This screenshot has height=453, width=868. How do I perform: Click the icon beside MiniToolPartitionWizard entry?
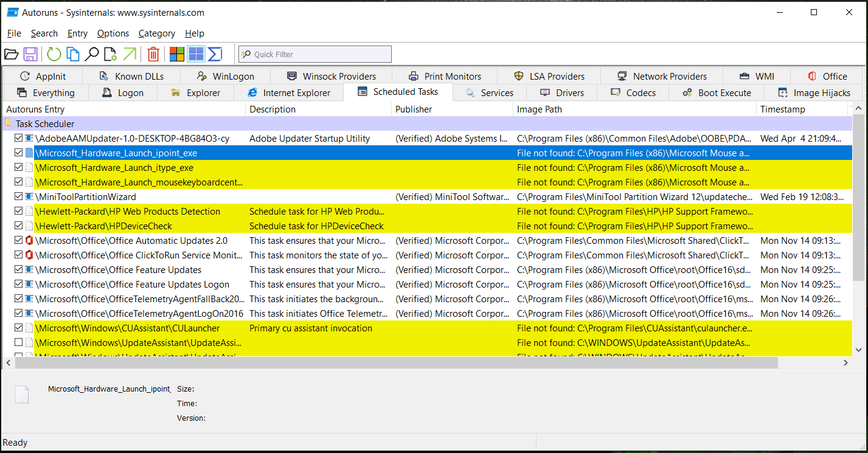coord(29,197)
